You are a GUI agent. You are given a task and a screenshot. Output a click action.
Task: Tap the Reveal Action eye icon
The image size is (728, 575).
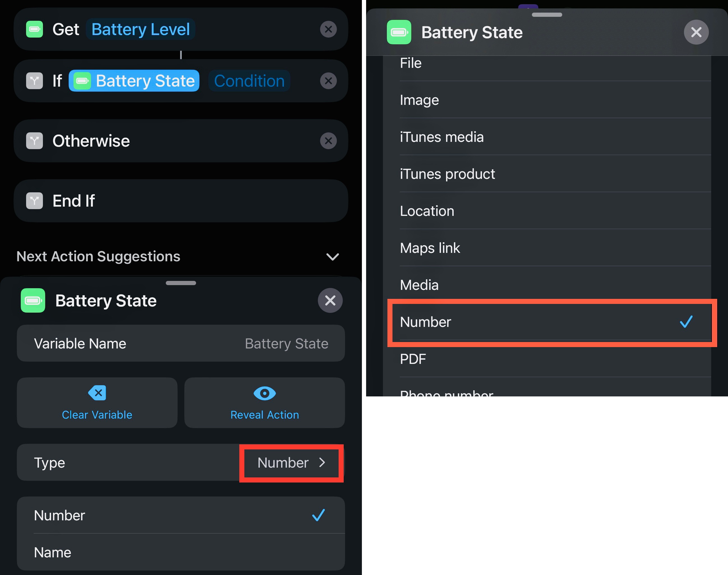tap(265, 393)
